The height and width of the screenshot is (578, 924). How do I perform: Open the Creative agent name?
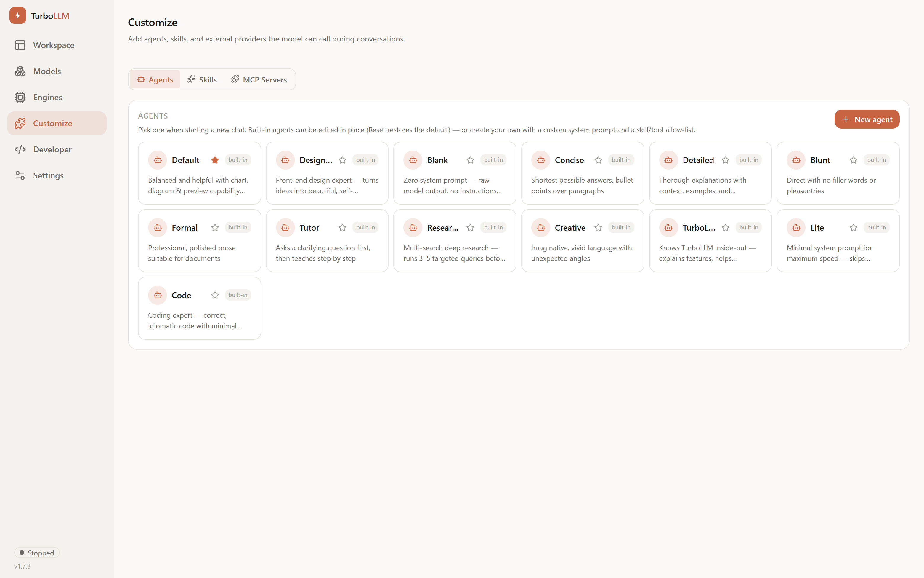coord(570,228)
